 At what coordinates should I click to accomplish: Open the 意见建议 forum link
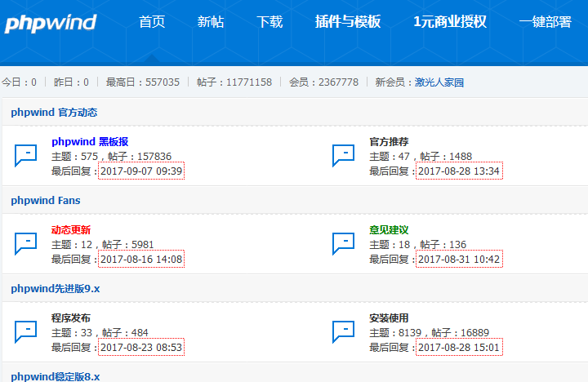point(389,230)
